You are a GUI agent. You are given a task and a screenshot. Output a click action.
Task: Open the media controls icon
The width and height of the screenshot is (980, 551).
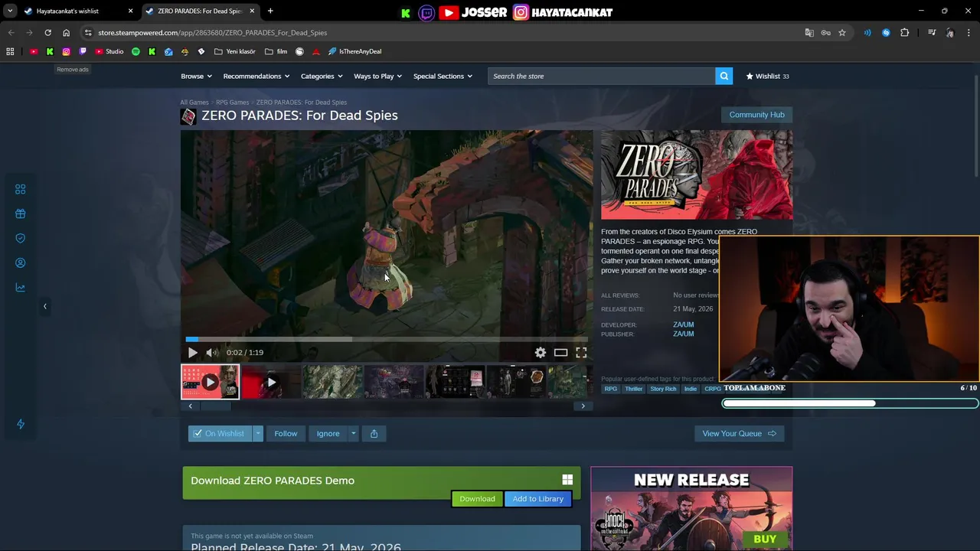[x=932, y=33]
